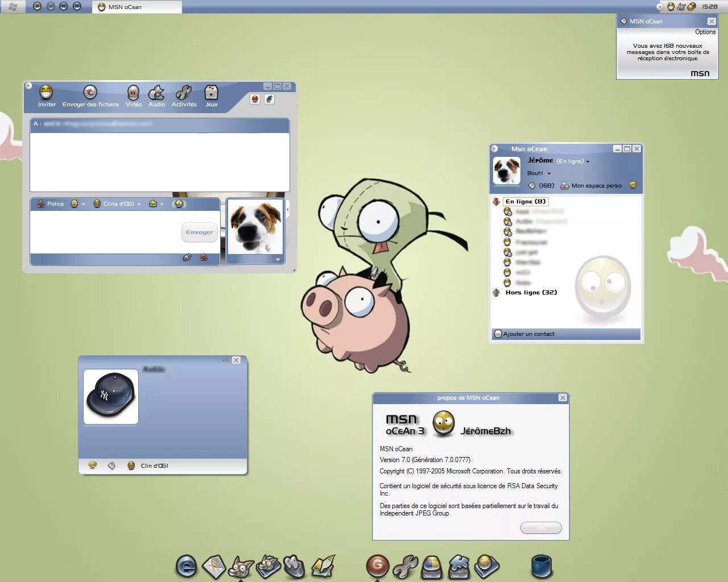The height and width of the screenshot is (582, 728).
Task: Click the Inviter smiley icon
Action: click(46, 92)
